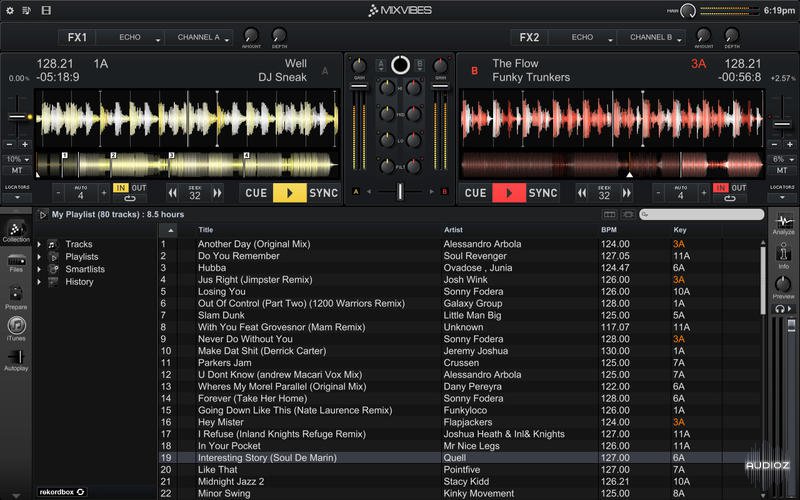The width and height of the screenshot is (800, 500).
Task: Toggle deck A loop IN point
Action: (x=120, y=188)
